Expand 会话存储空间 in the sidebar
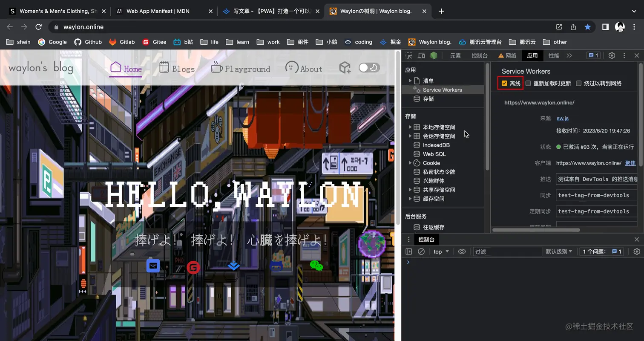The width and height of the screenshot is (644, 341). click(x=410, y=136)
